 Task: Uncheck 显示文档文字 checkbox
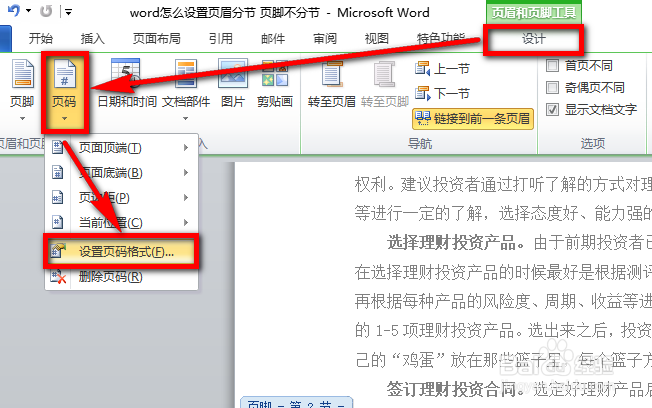[552, 110]
